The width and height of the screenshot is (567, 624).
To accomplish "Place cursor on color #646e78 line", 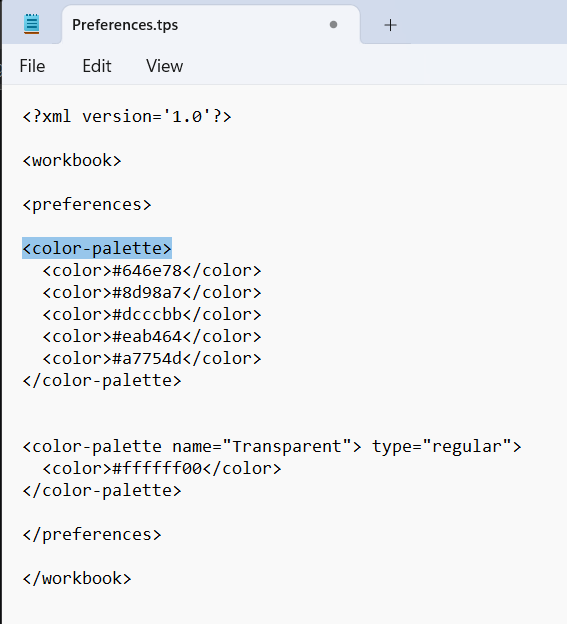I will [x=152, y=271].
